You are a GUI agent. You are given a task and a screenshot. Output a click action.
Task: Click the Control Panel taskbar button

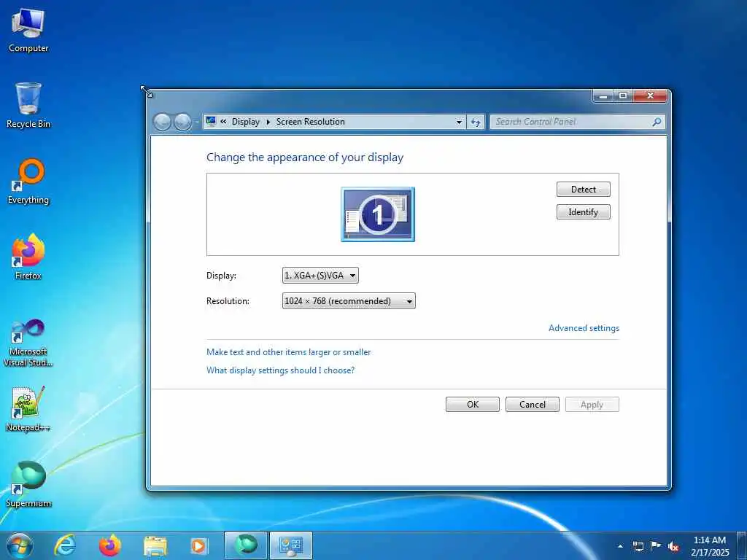(x=290, y=545)
